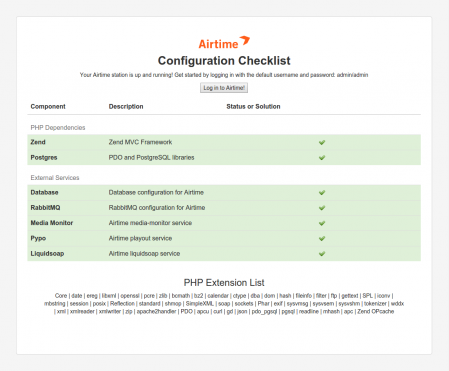The image size is (449, 371).
Task: Click the RabbitMQ status checkmark
Action: click(x=322, y=208)
